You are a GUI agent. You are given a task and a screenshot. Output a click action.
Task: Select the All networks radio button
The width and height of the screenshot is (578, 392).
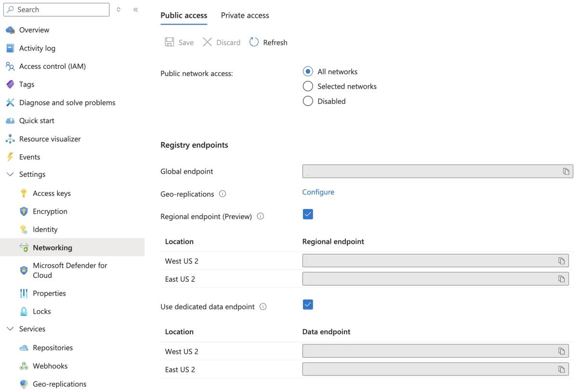pos(308,72)
